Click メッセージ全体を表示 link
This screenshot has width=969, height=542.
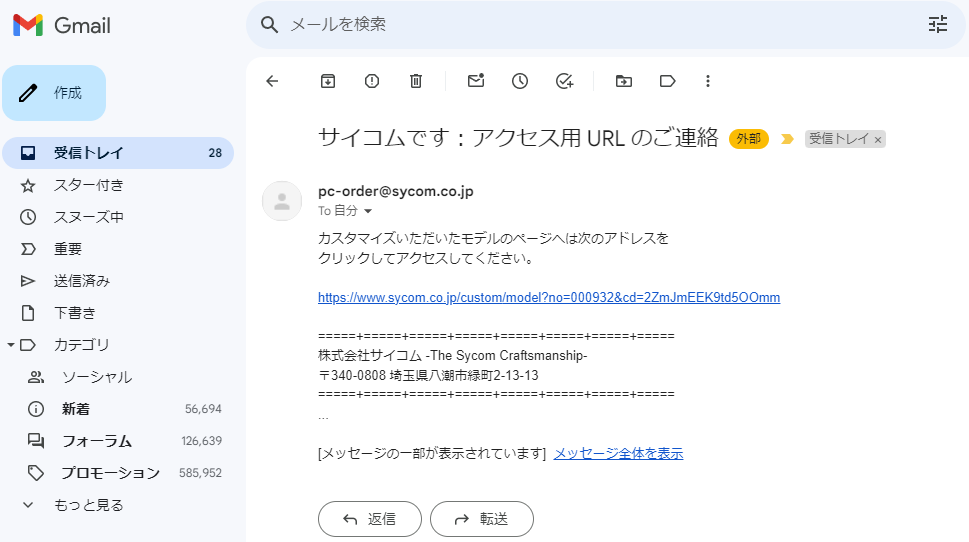point(619,453)
